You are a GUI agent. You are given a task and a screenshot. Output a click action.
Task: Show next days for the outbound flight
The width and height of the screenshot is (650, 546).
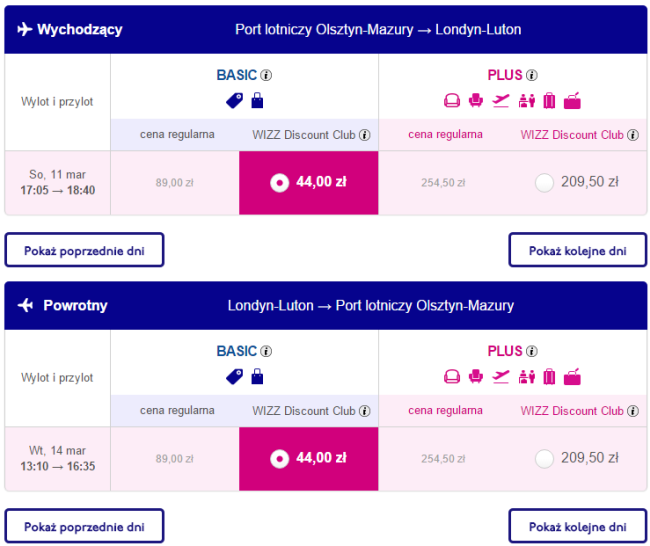coord(577,250)
